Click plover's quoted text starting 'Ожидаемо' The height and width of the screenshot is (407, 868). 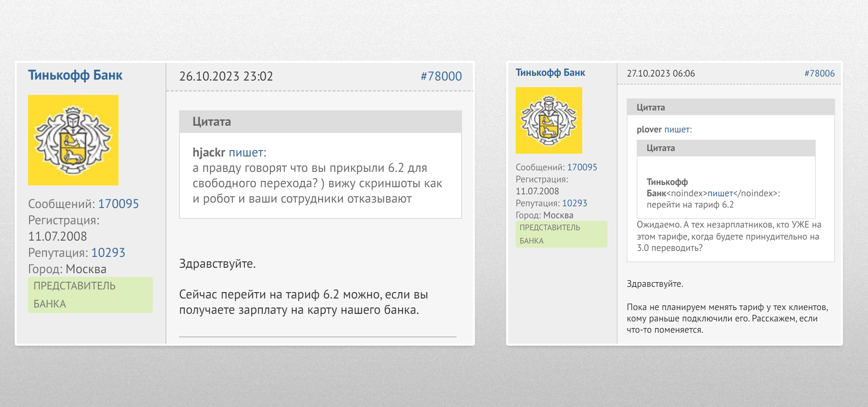729,236
